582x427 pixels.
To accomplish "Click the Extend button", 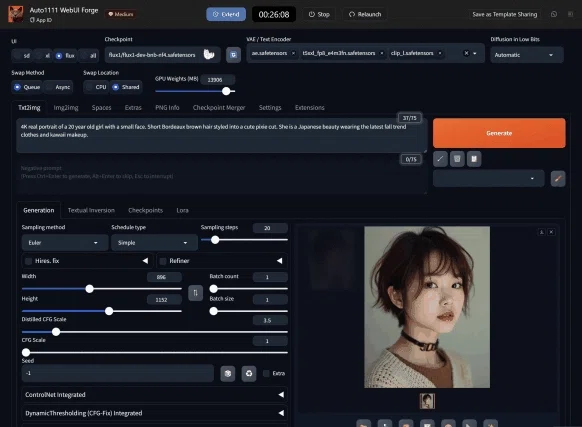I will tap(226, 14).
